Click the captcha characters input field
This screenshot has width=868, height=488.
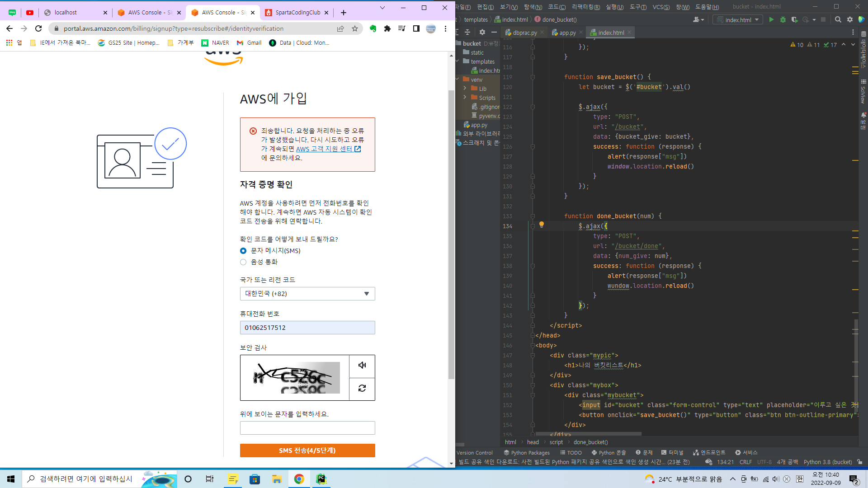coord(307,428)
